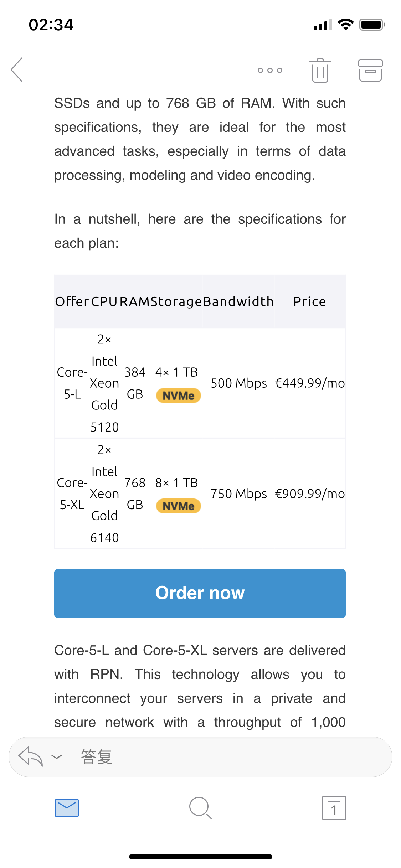Open the three-dot more options menu
Screen dimensions: 401x868
270,70
